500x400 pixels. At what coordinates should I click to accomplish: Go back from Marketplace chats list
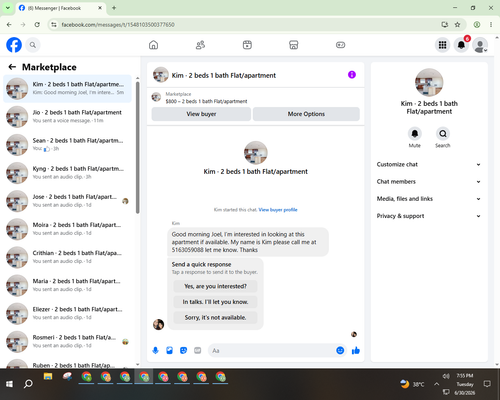(12, 67)
